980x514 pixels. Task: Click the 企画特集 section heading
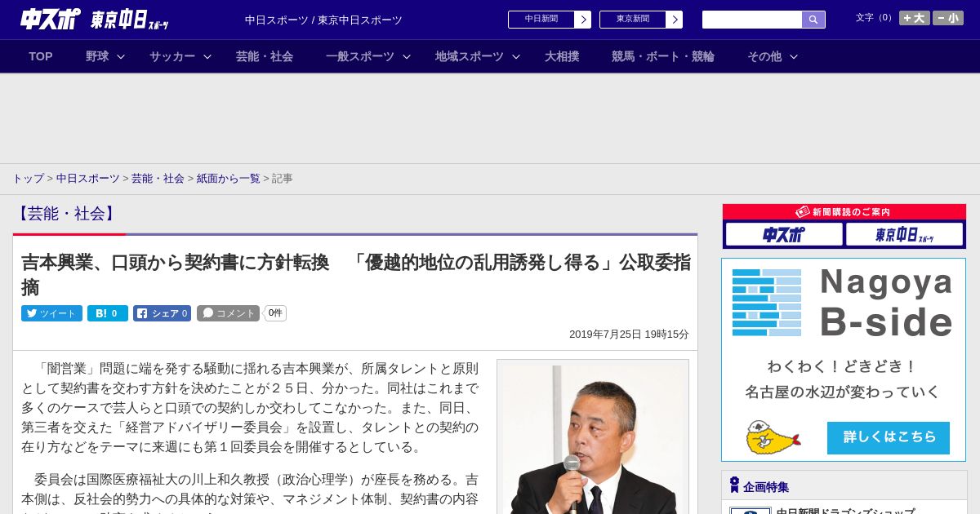pos(766,487)
